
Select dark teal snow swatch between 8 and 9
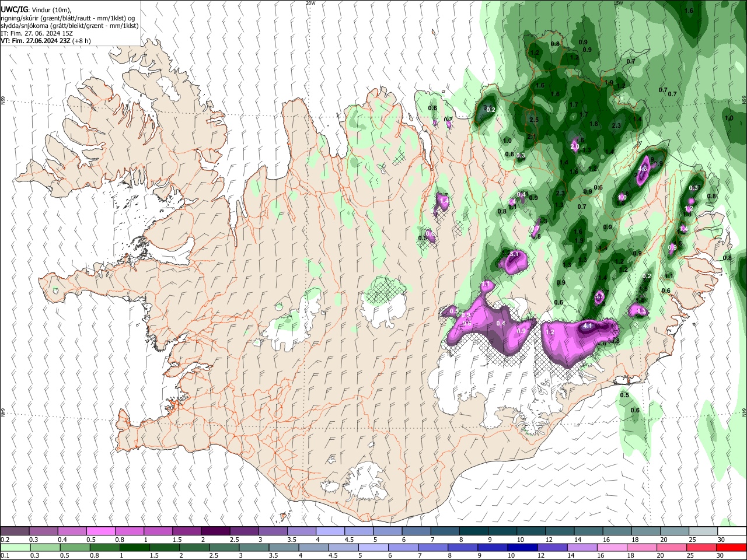click(473, 531)
